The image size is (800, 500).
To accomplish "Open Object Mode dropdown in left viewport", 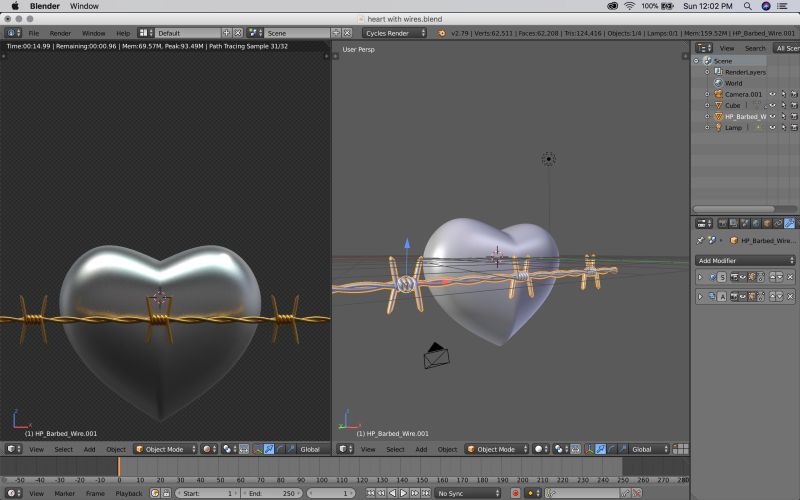I will click(165, 449).
